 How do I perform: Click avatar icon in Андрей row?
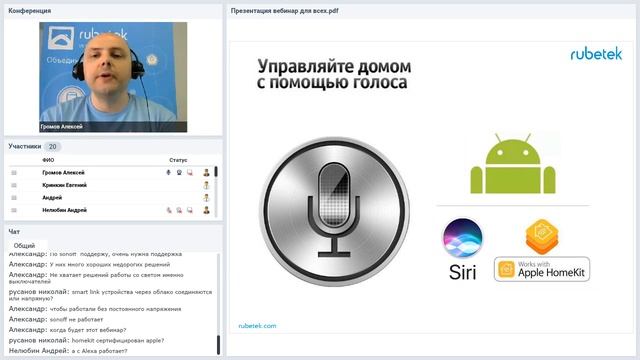pyautogui.click(x=207, y=198)
